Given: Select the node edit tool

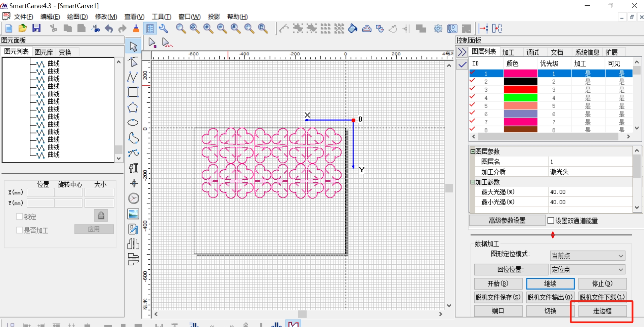Looking at the screenshot, I should point(133,62).
